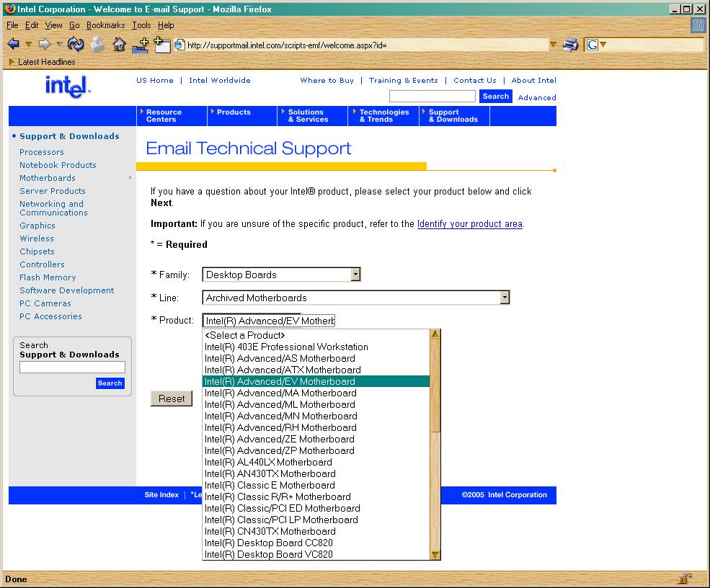Screen dimensions: 710x588
Task: Click the sidebar Support & Downloads search field
Action: pyautogui.click(x=73, y=367)
